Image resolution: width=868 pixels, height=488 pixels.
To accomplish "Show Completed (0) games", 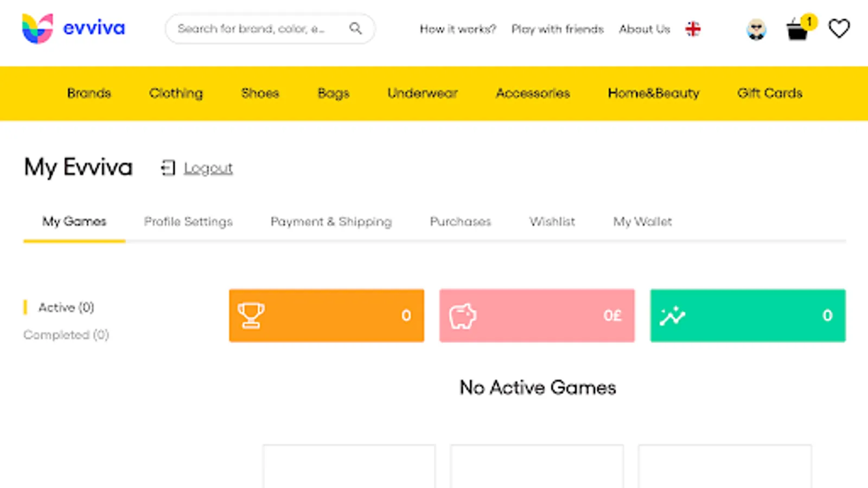I will point(66,335).
